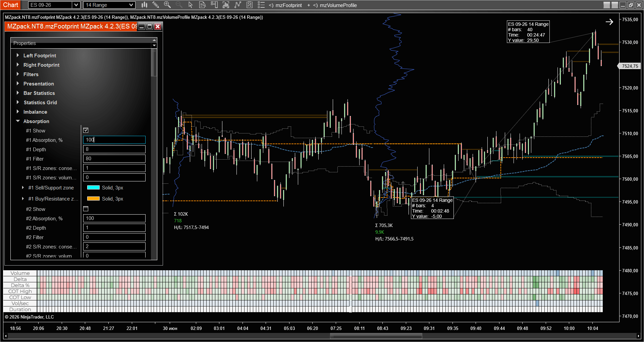Click the strategy clipboard toolbar icon
Screen dimensions: 644x342
click(x=249, y=5)
